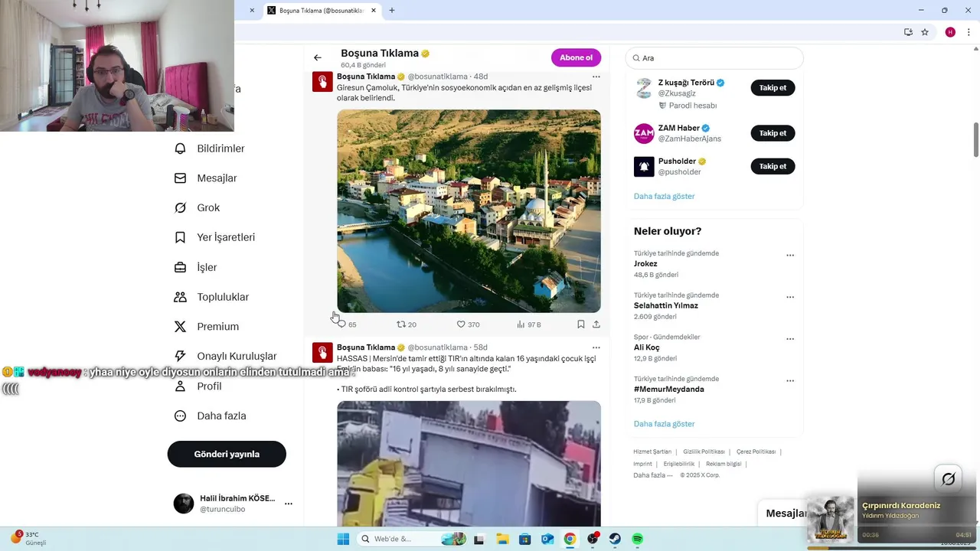Image resolution: width=980 pixels, height=551 pixels.
Task: Open Erişilebilirlik footer link
Action: (x=678, y=464)
